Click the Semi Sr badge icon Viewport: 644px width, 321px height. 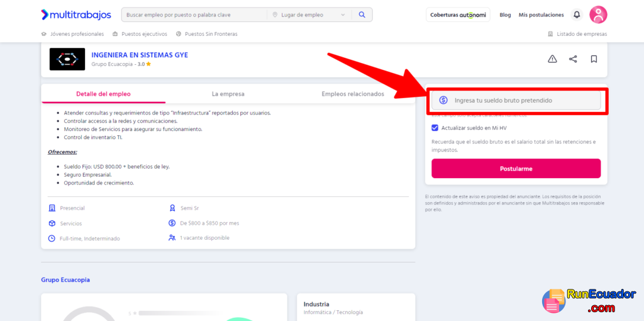point(172,208)
